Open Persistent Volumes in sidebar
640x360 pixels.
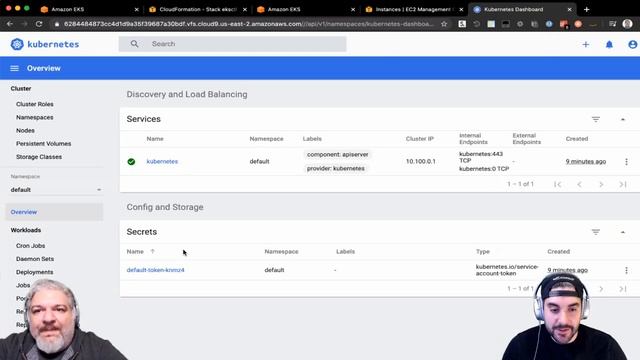[44, 144]
